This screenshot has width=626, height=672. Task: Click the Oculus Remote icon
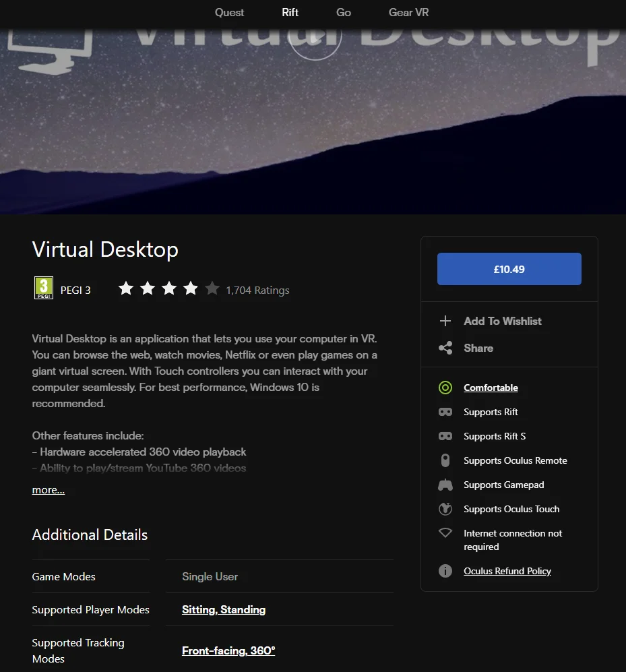tap(445, 460)
